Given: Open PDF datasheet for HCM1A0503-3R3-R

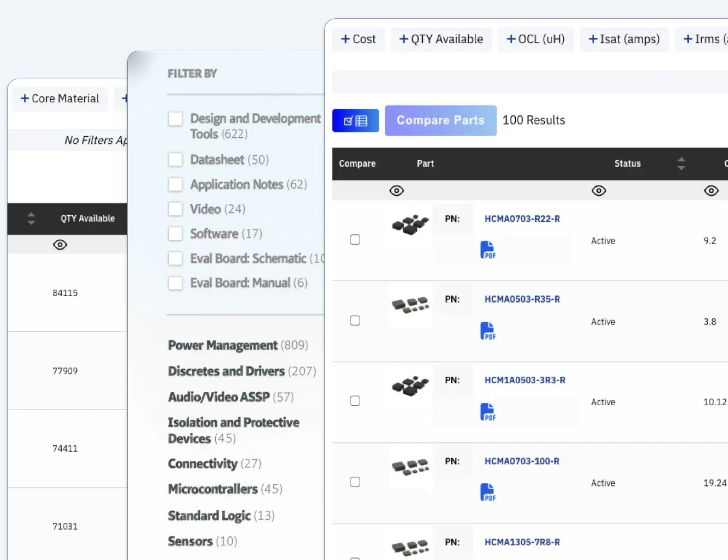Looking at the screenshot, I should 488,412.
